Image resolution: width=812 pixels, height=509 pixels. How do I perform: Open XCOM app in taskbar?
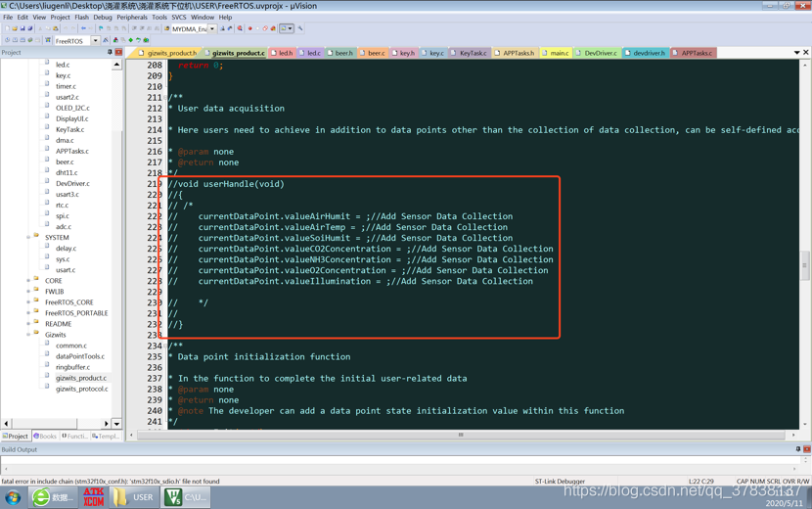click(x=93, y=497)
